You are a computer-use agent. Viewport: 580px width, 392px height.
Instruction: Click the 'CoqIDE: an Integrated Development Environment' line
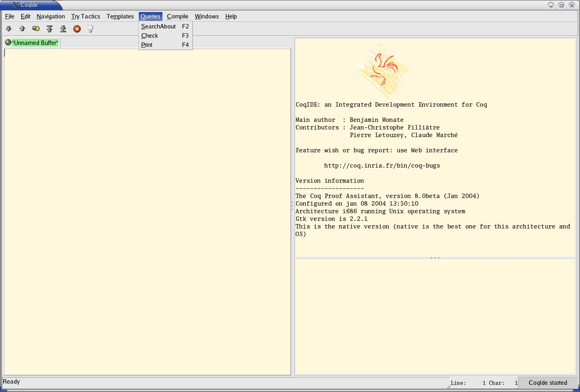[x=391, y=105]
